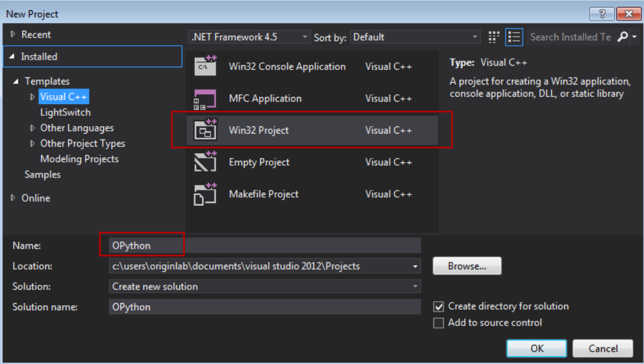Close the New Project dialog
Screen dimensions: 644x364
(628, 14)
